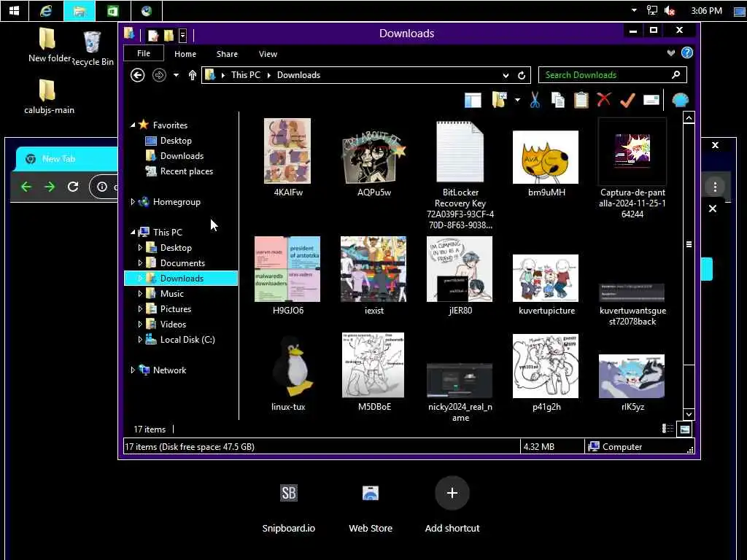Click the red X Delete toolbar icon
747x560 pixels.
coord(604,99)
